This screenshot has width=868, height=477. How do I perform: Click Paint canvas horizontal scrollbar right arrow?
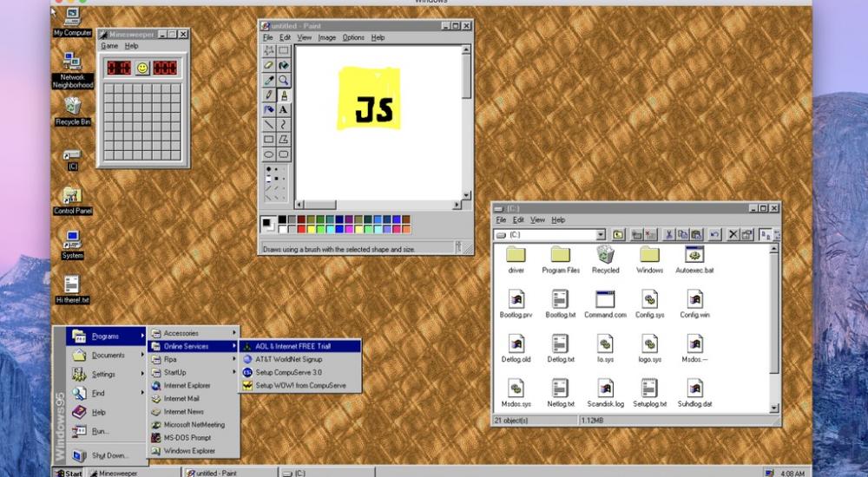tap(457, 206)
